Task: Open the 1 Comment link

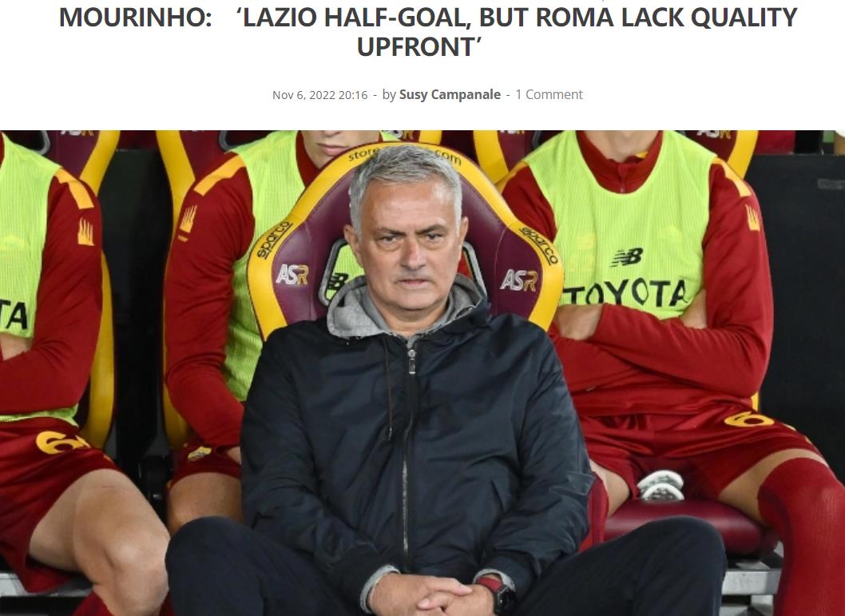Action: click(x=549, y=94)
